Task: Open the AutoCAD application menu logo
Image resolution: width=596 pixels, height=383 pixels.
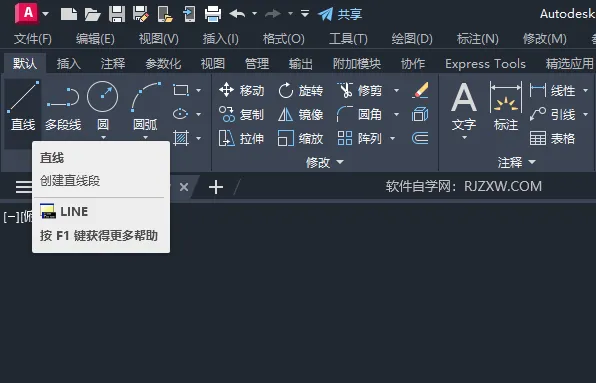Action: click(x=27, y=13)
